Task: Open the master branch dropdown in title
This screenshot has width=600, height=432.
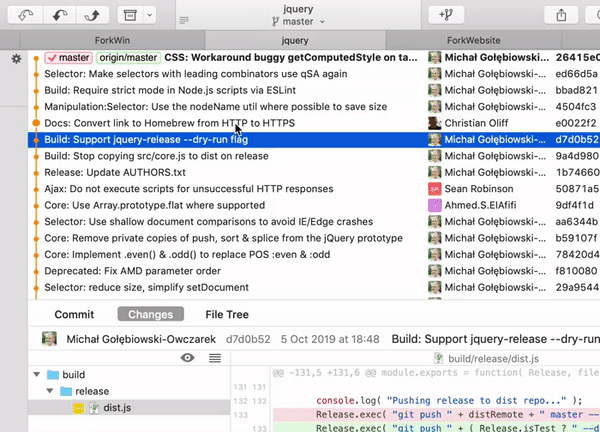Action: 298,21
